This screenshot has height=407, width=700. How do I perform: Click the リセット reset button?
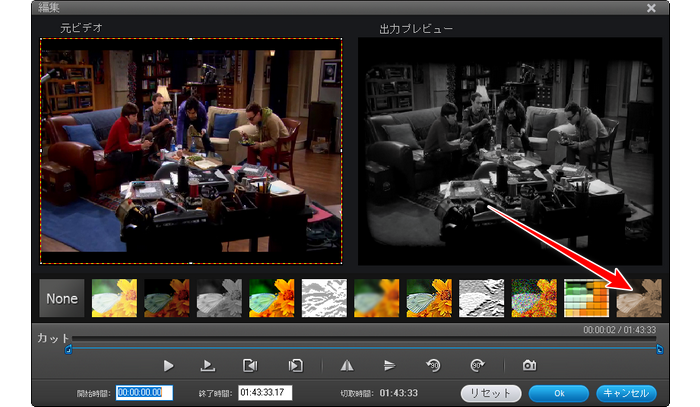(490, 392)
